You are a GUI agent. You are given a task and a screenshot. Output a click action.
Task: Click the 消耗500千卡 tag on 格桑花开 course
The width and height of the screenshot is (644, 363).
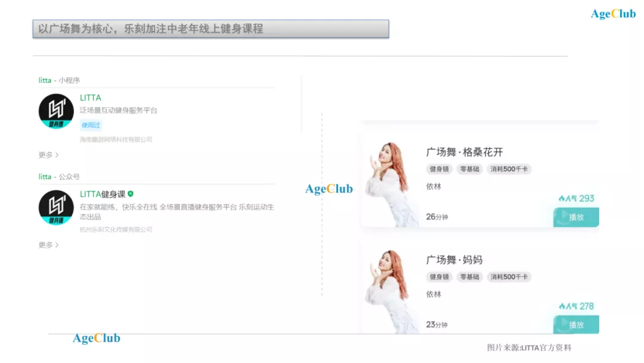509,169
